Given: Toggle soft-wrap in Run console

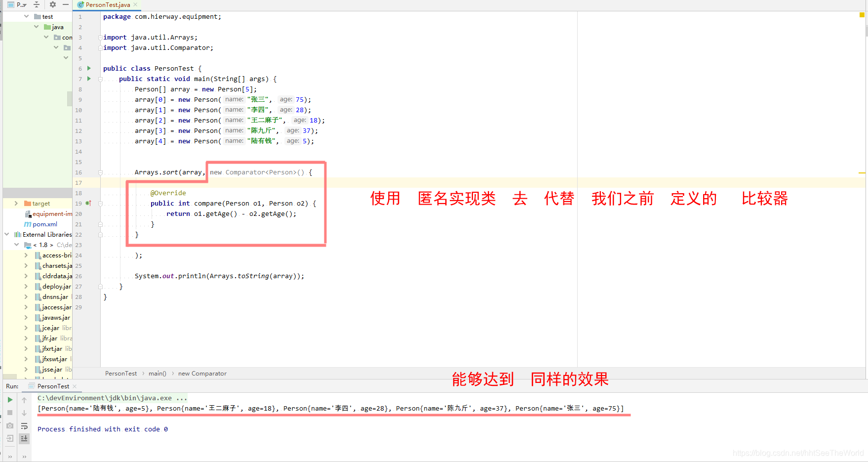Looking at the screenshot, I should (x=24, y=426).
